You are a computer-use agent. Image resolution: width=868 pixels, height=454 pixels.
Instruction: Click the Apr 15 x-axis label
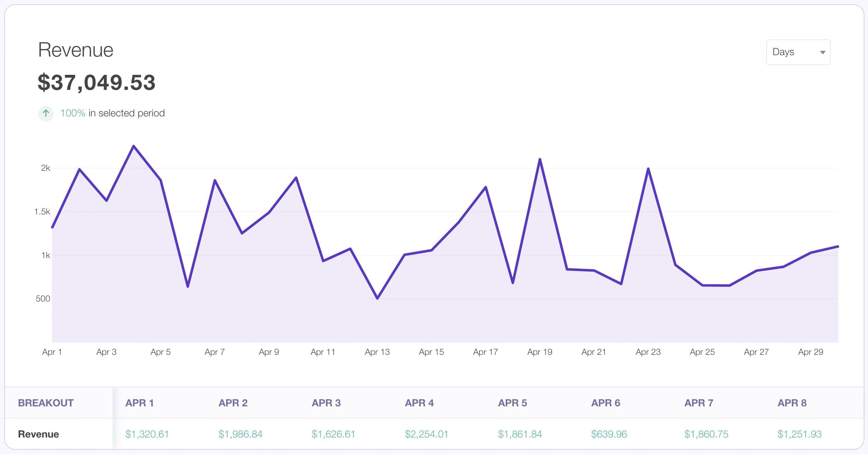[431, 352]
